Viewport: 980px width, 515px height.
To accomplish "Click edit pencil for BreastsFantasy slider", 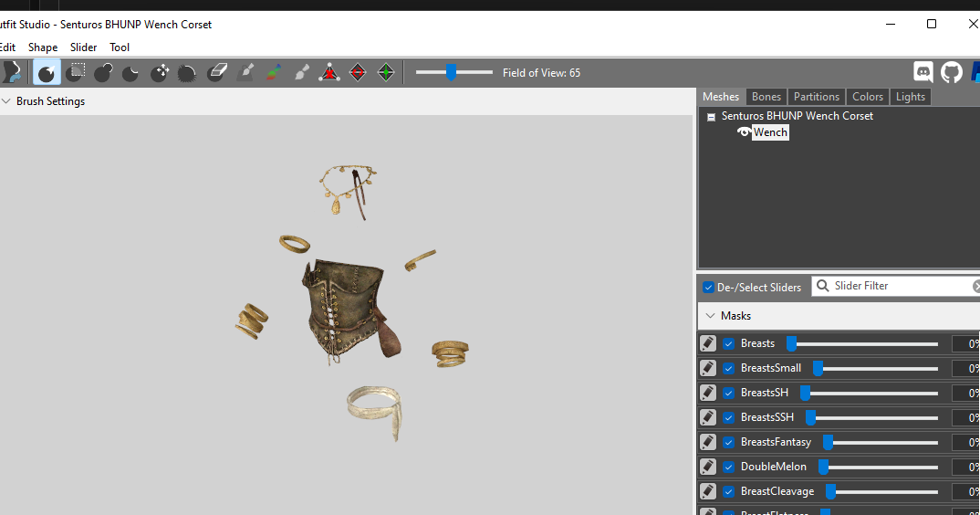I will pos(707,442).
